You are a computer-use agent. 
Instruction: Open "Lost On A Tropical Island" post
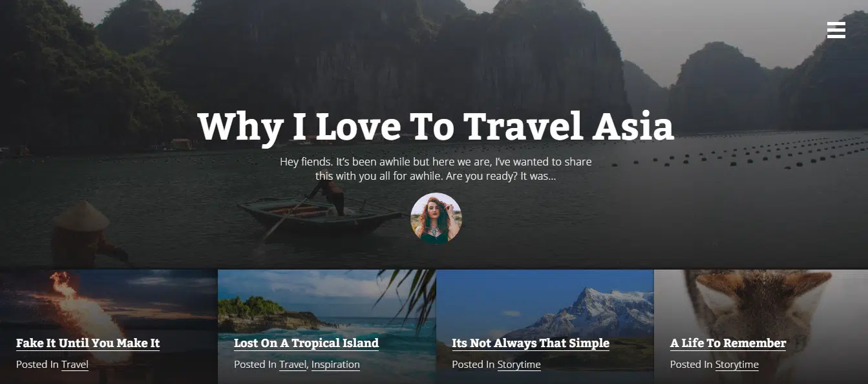point(306,343)
